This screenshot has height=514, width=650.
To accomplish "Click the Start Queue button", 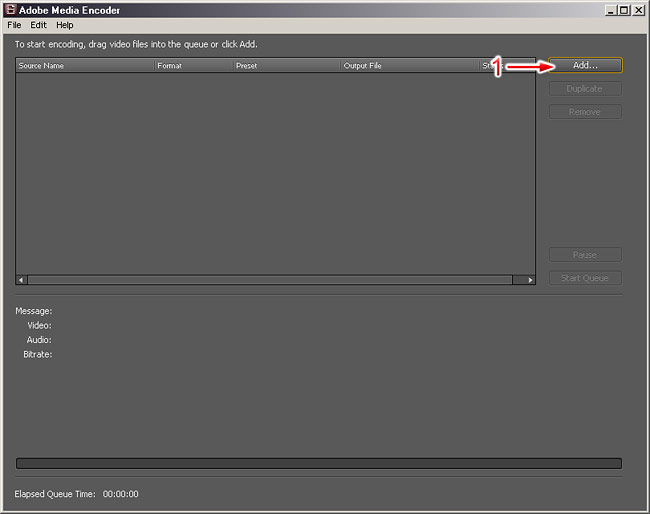I will 585,278.
